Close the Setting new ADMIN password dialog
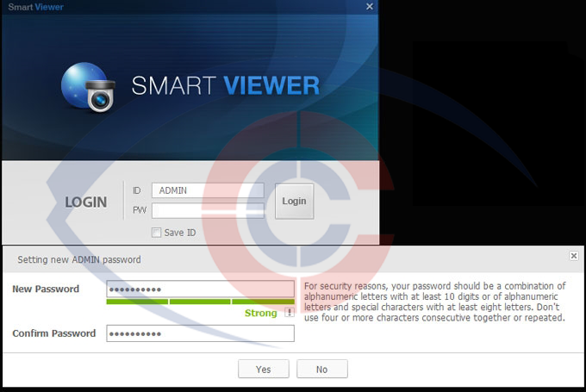 point(574,256)
